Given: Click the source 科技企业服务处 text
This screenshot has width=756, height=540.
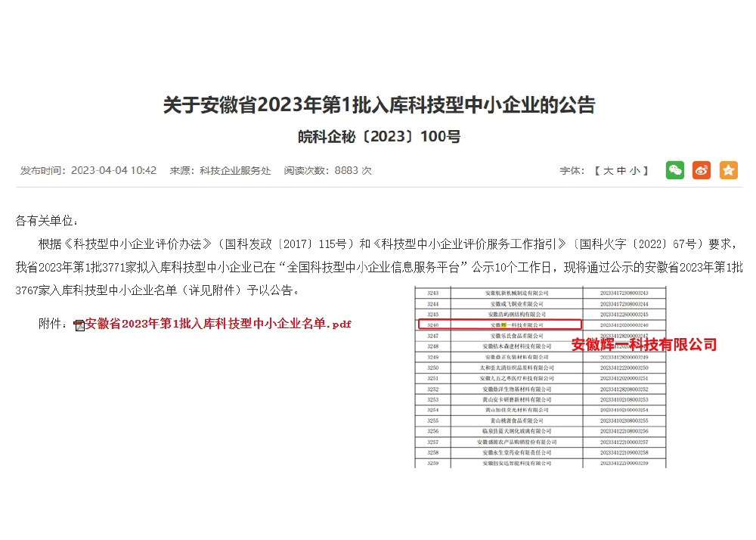Looking at the screenshot, I should pos(235,171).
